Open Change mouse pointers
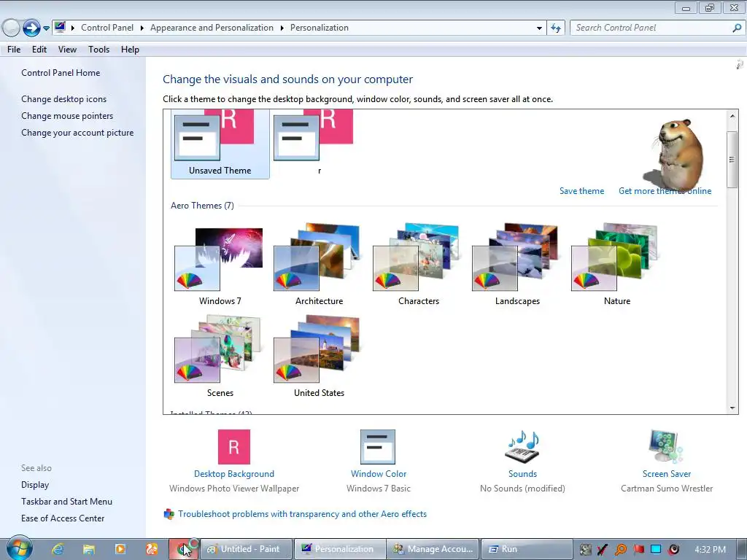Viewport: 747px width, 560px height. (67, 116)
